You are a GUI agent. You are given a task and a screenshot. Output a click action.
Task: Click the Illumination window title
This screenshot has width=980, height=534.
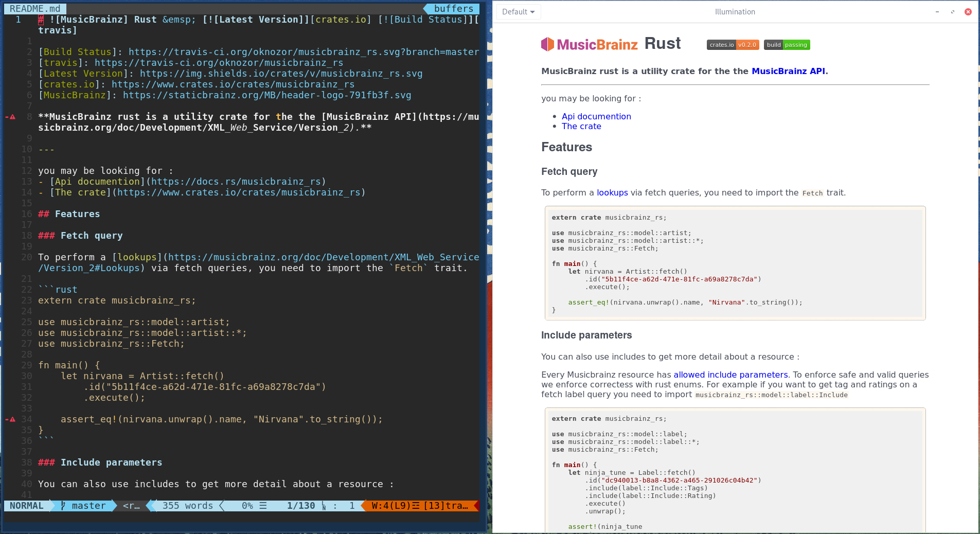pos(735,12)
